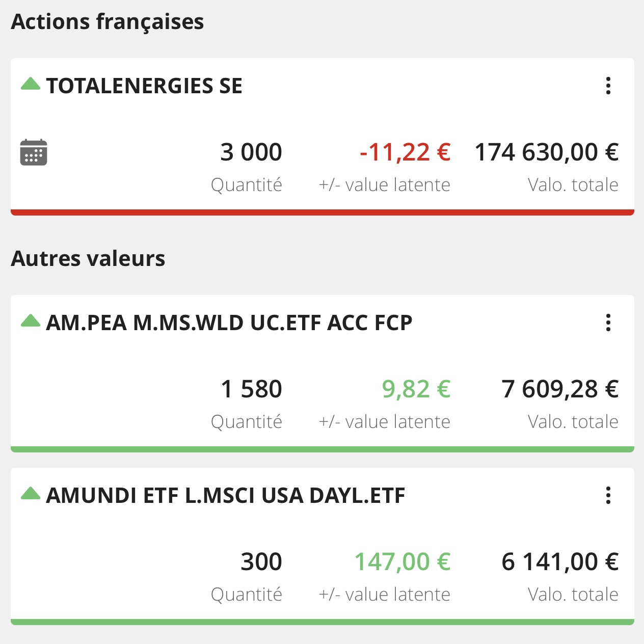644x644 pixels.
Task: Open the TOTALENERGIES SE stock title
Action: click(144, 86)
